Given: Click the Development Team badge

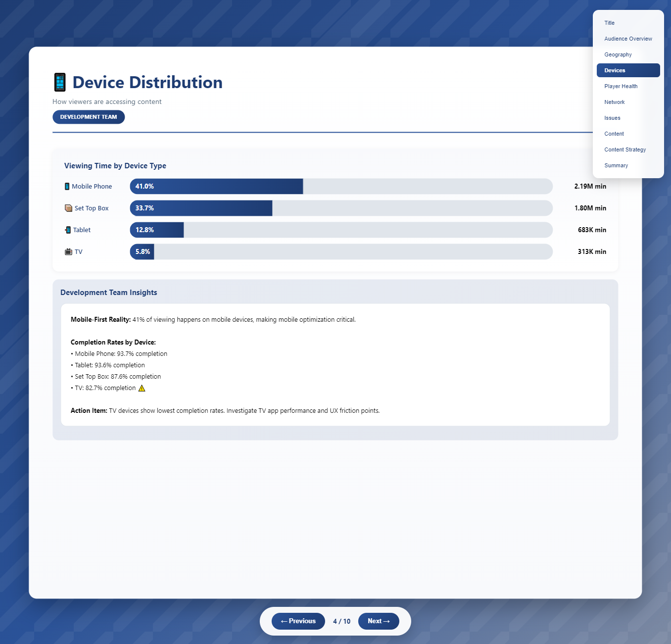Looking at the screenshot, I should [89, 117].
